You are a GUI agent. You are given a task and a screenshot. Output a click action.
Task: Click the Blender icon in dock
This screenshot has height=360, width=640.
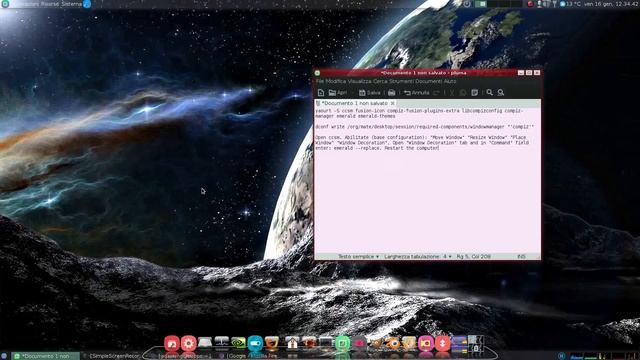[393, 343]
